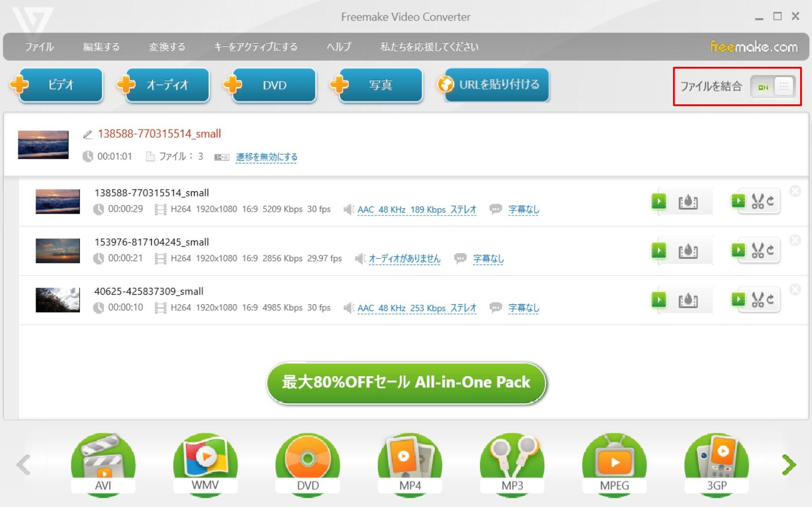Click the total duration 00:01:01

coord(114,156)
